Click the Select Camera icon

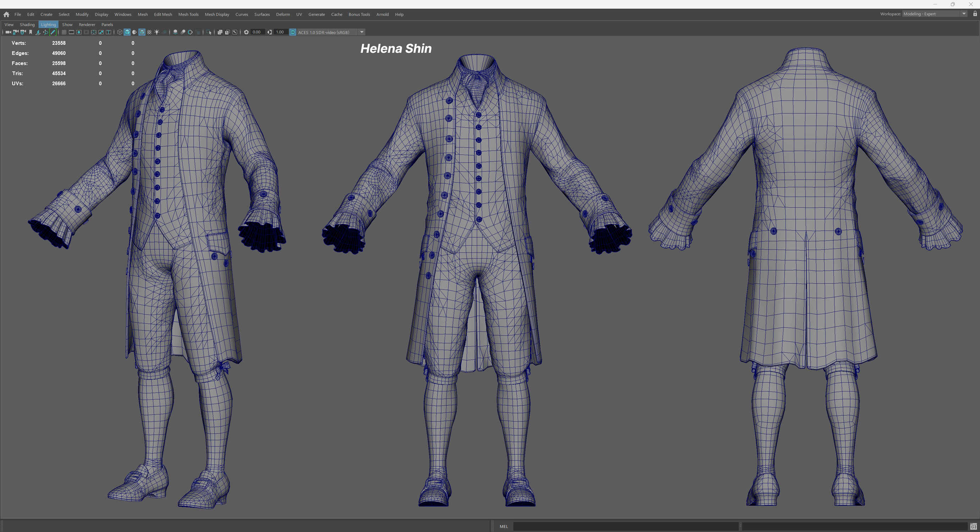8,32
